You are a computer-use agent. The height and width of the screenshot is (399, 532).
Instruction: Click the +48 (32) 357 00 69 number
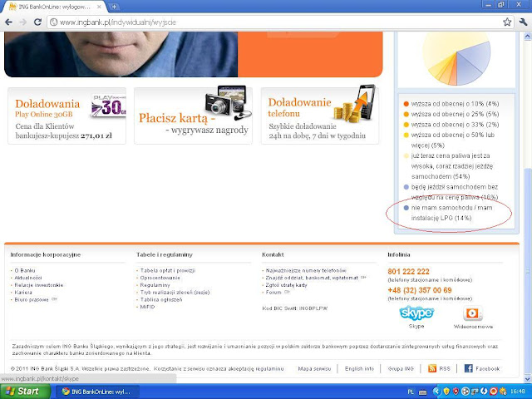(x=420, y=290)
